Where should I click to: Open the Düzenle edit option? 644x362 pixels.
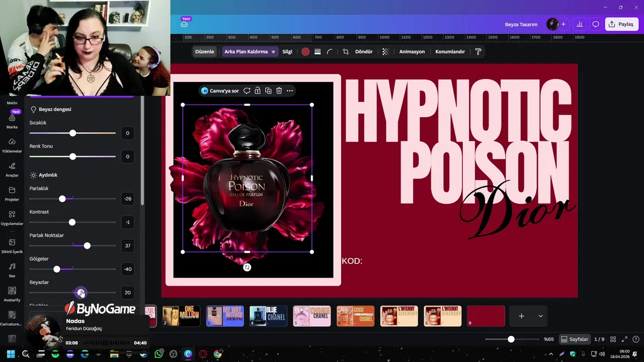(x=204, y=52)
